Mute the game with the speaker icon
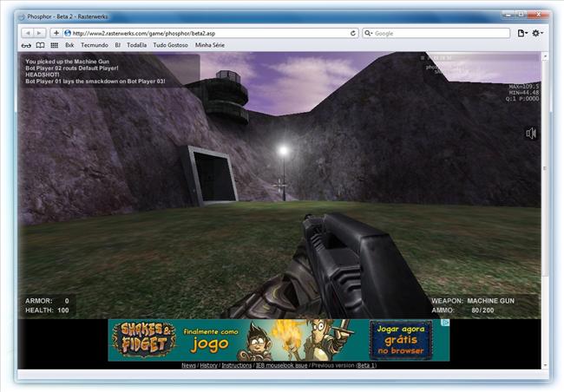564x392 pixels. pos(531,134)
